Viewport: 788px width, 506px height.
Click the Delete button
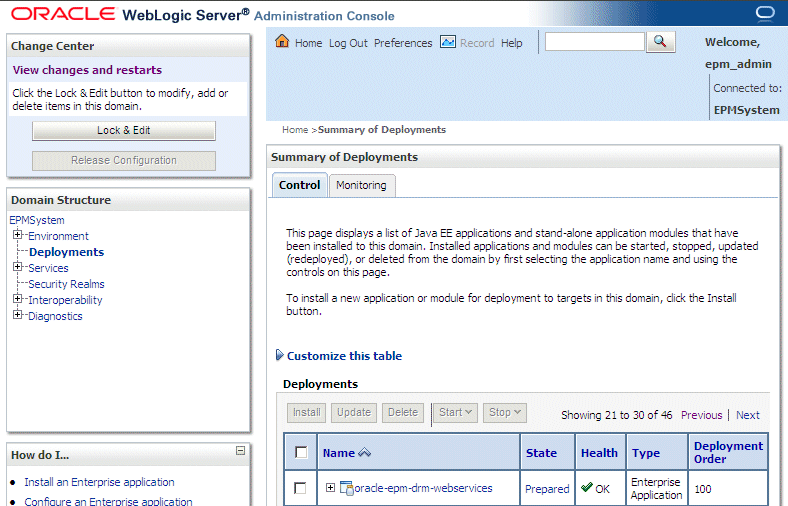(403, 413)
